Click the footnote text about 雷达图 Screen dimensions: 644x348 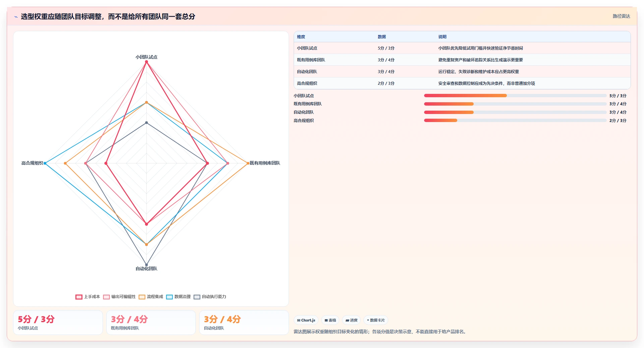tap(380, 332)
